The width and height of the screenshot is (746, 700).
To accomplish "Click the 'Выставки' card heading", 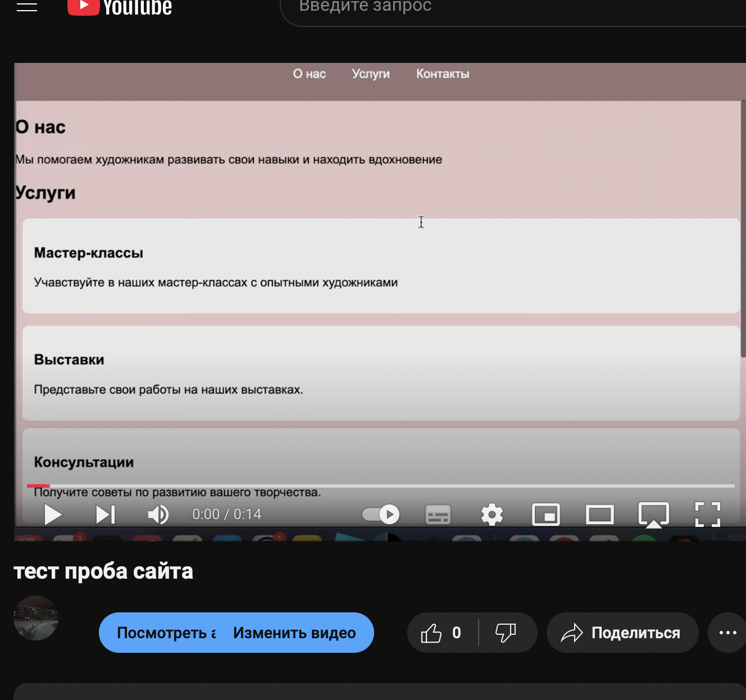I will (x=69, y=360).
